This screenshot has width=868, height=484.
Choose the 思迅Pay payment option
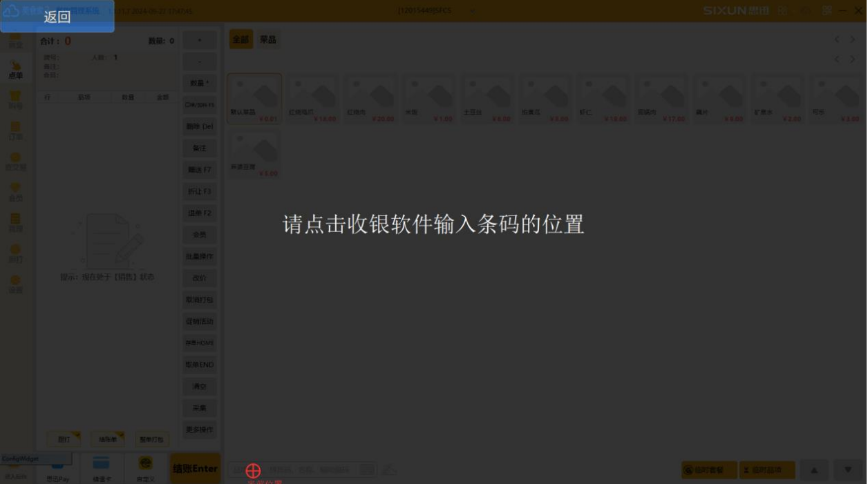(x=58, y=469)
